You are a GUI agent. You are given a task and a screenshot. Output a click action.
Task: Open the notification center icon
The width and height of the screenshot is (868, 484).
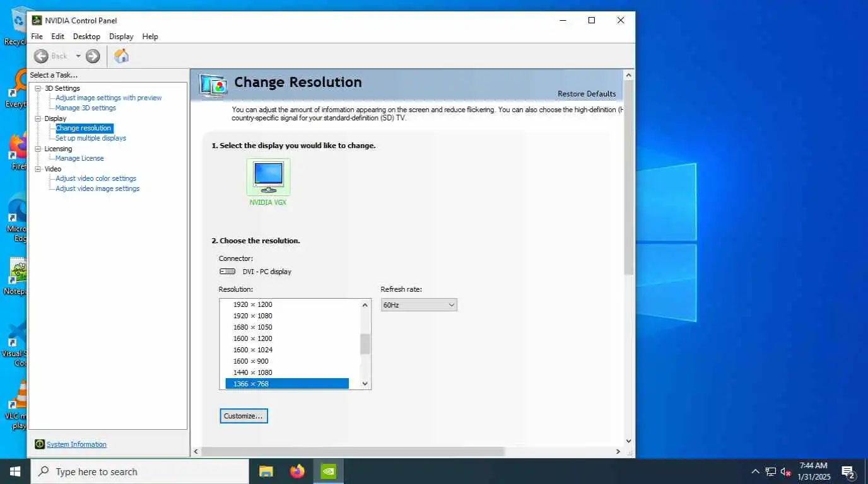click(848, 471)
